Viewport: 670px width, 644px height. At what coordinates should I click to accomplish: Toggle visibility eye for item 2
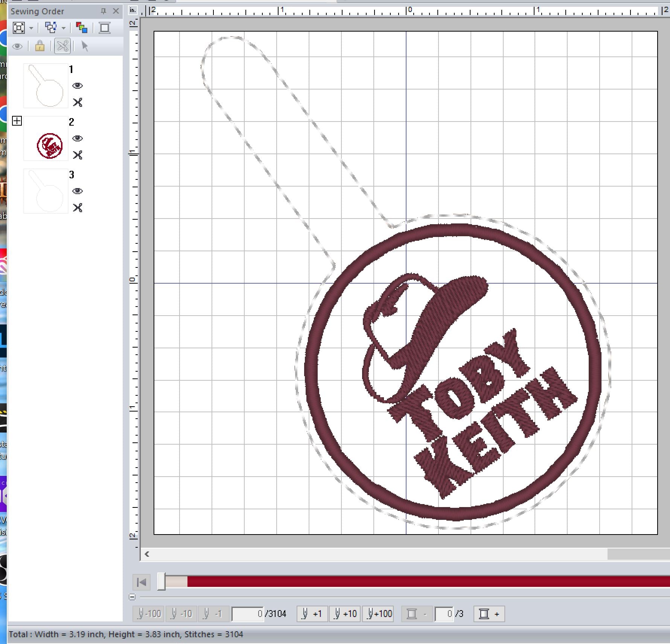[78, 138]
